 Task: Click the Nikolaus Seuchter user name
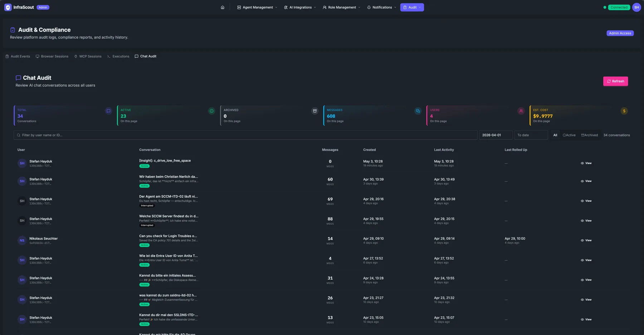(x=43, y=239)
